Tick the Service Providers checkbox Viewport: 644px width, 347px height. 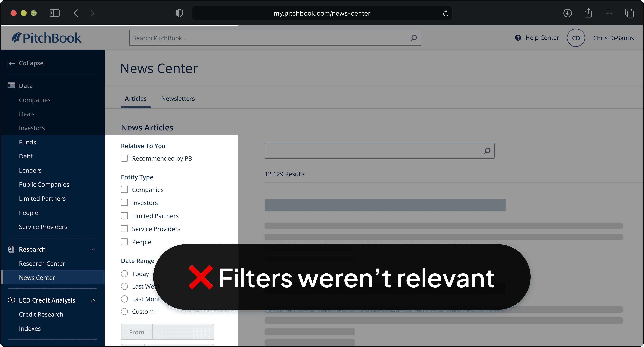point(124,229)
